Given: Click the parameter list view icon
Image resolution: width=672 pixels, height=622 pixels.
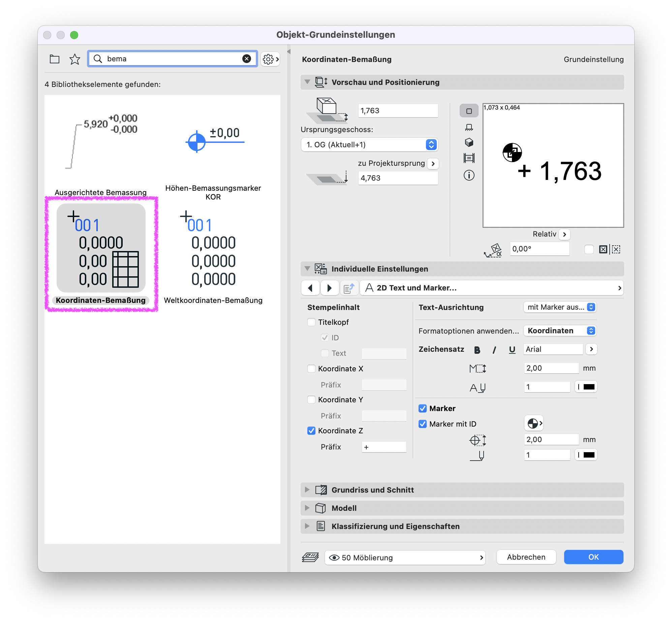Looking at the screenshot, I should [349, 288].
